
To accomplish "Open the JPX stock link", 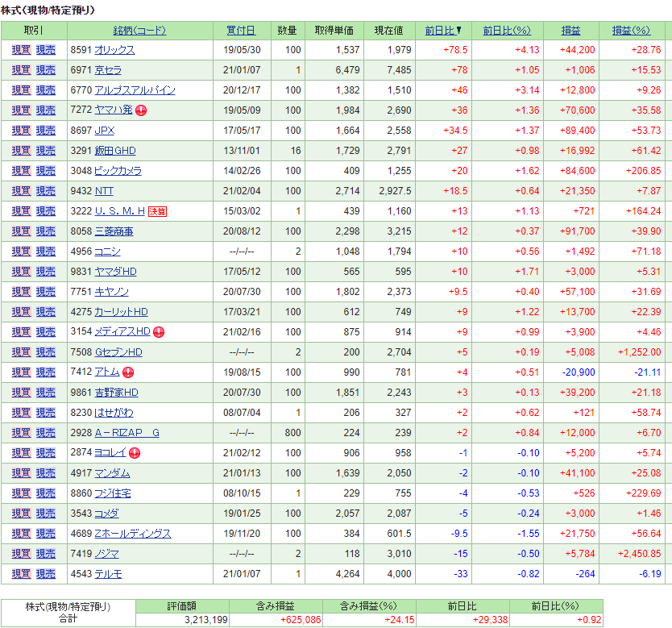I will click(104, 131).
